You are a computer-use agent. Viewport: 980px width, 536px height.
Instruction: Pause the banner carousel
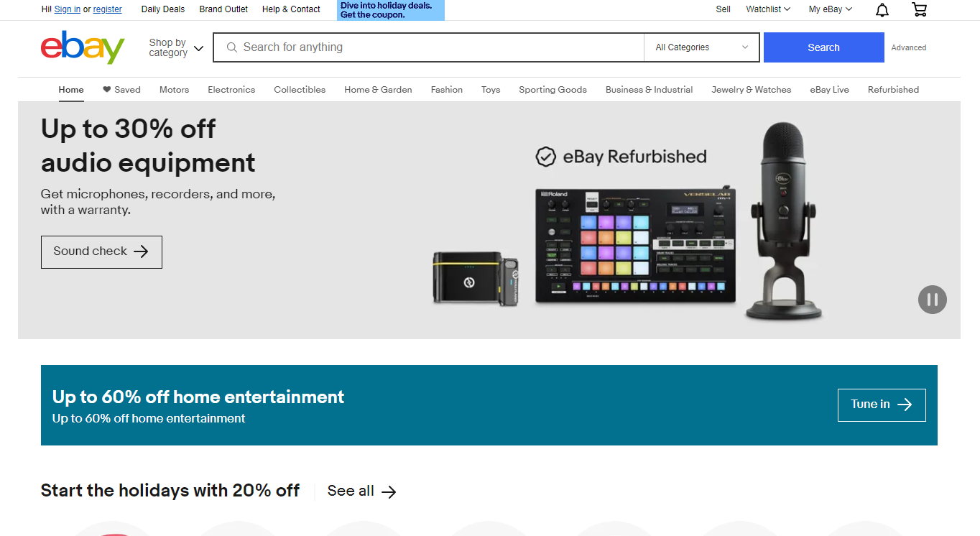[932, 300]
